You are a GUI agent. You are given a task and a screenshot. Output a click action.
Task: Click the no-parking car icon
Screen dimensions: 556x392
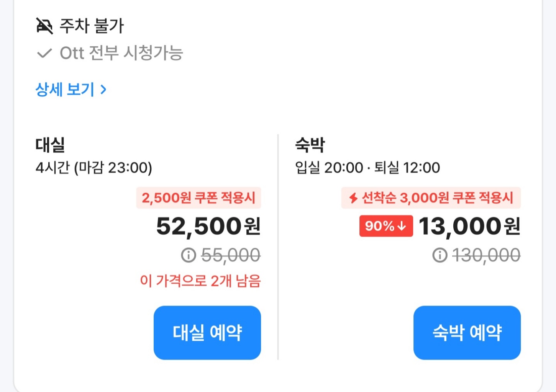click(x=44, y=26)
